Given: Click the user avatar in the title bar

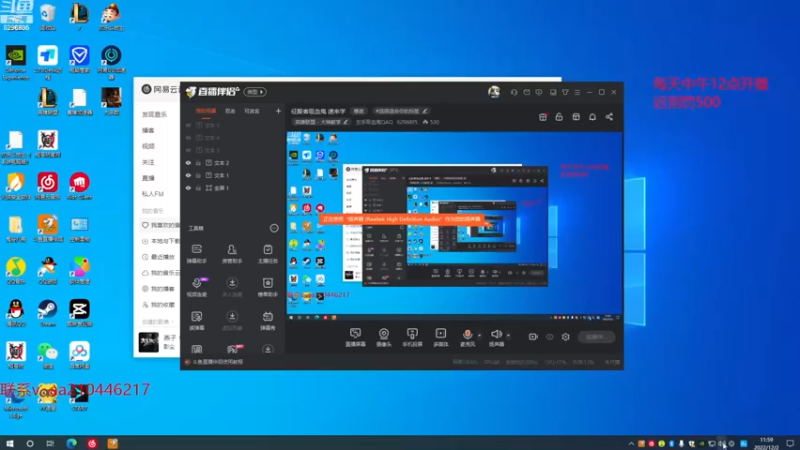Looking at the screenshot, I should pyautogui.click(x=494, y=92).
